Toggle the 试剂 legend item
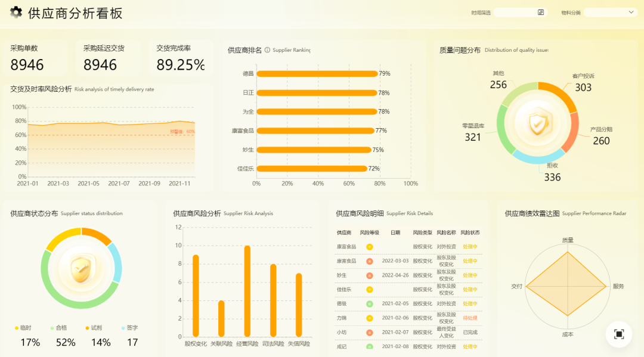The image size is (644, 357). coord(94,328)
